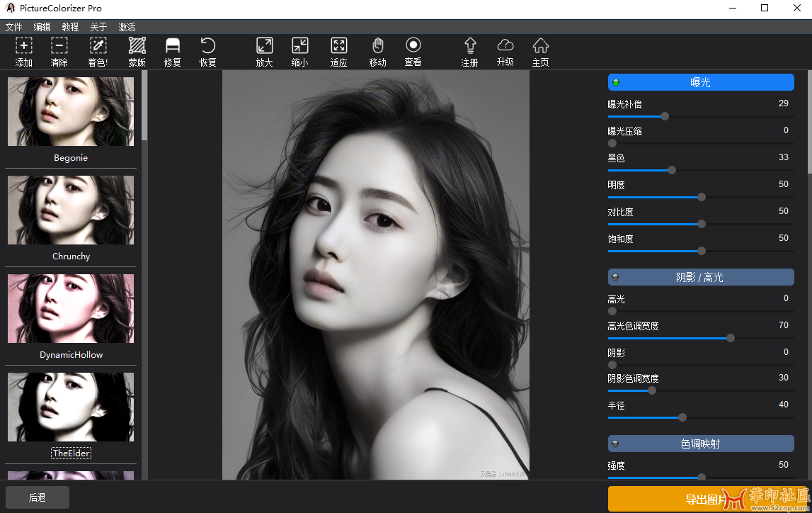Adjust the 强度 slider
Image resolution: width=812 pixels, height=513 pixels.
[x=702, y=477]
